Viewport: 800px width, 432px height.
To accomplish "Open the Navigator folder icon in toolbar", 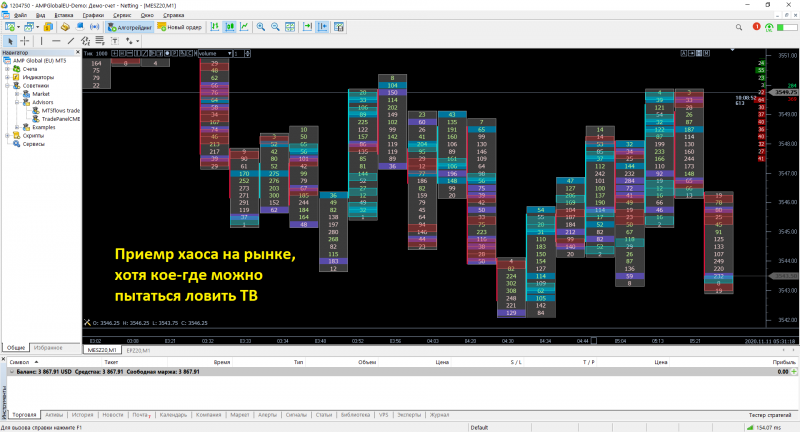I will (65, 27).
